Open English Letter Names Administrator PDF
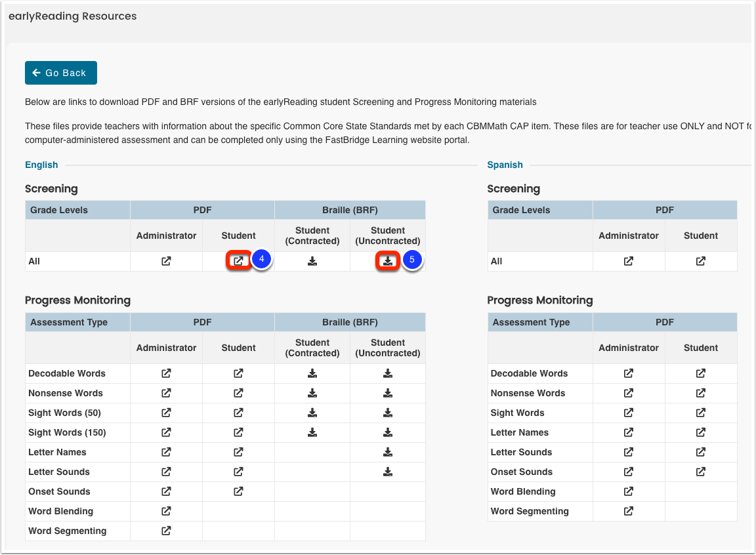Viewport: 756px width, 555px height. [x=166, y=453]
